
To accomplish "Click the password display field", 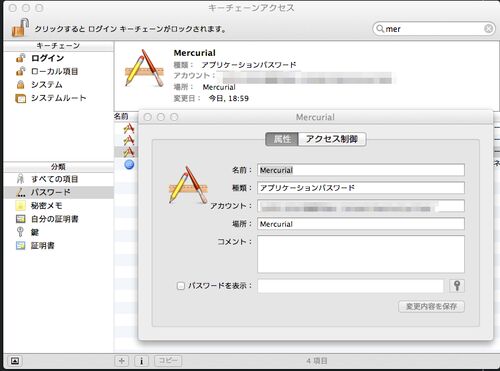I will (350, 286).
